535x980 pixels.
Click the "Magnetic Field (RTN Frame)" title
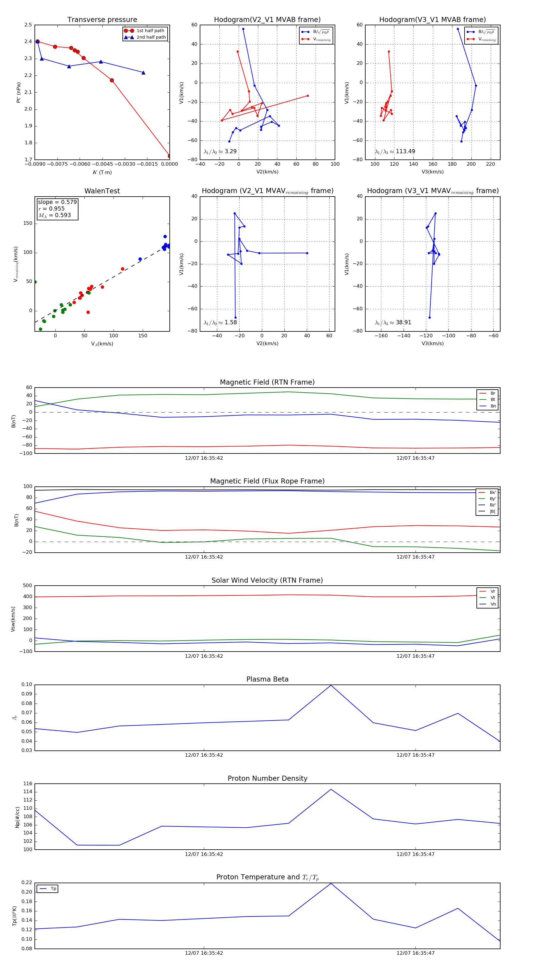[x=267, y=382]
